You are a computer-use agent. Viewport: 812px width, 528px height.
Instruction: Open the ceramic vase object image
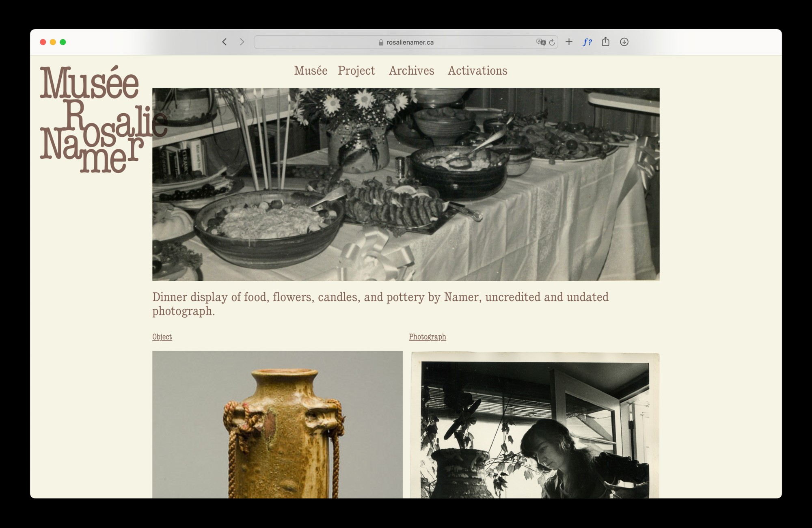(x=277, y=424)
